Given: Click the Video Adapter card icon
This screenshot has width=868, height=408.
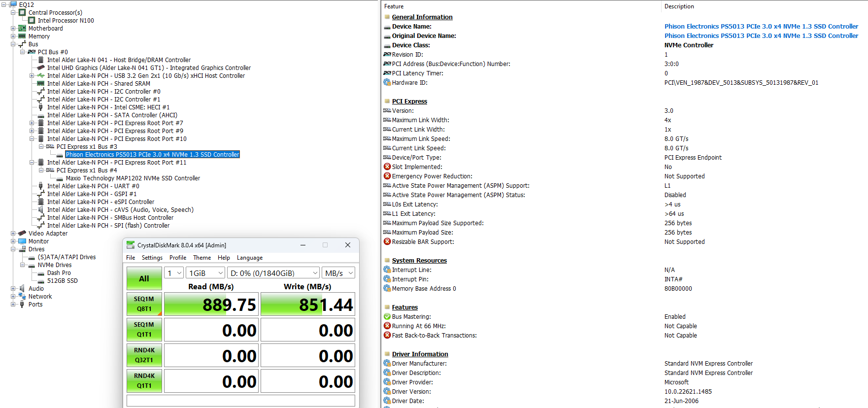Looking at the screenshot, I should (22, 233).
